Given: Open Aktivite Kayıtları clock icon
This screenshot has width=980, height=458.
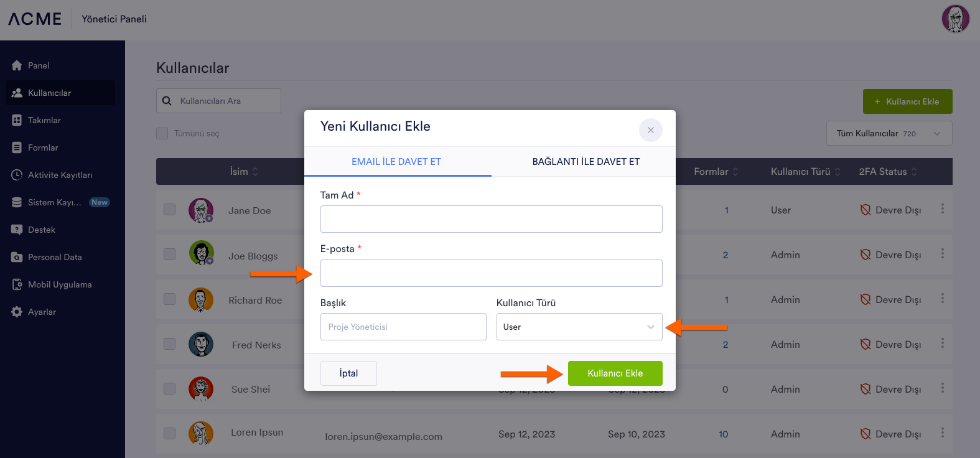Looking at the screenshot, I should click(17, 175).
